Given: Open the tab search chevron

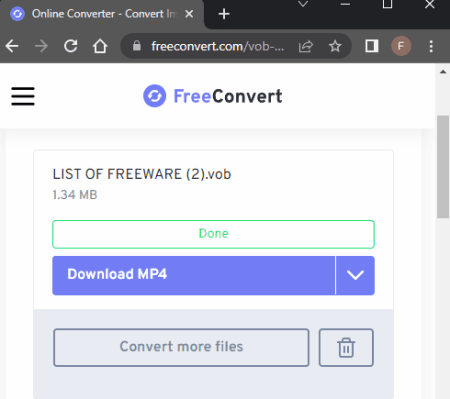Looking at the screenshot, I should (x=303, y=4).
